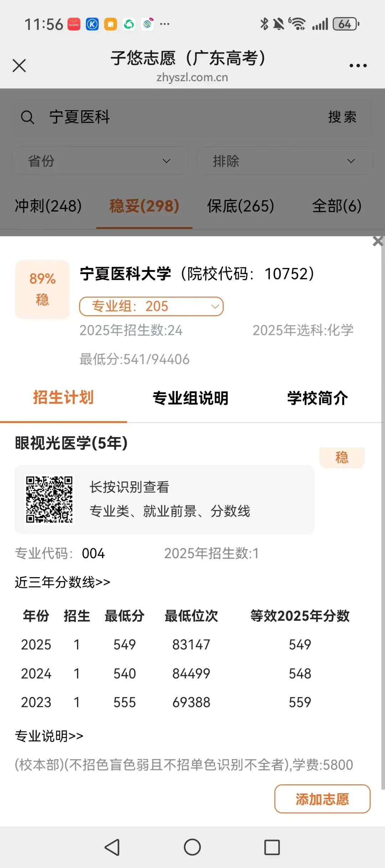This screenshot has width=385, height=868.
Task: Dismiss the university detail popup
Action: [x=378, y=241]
